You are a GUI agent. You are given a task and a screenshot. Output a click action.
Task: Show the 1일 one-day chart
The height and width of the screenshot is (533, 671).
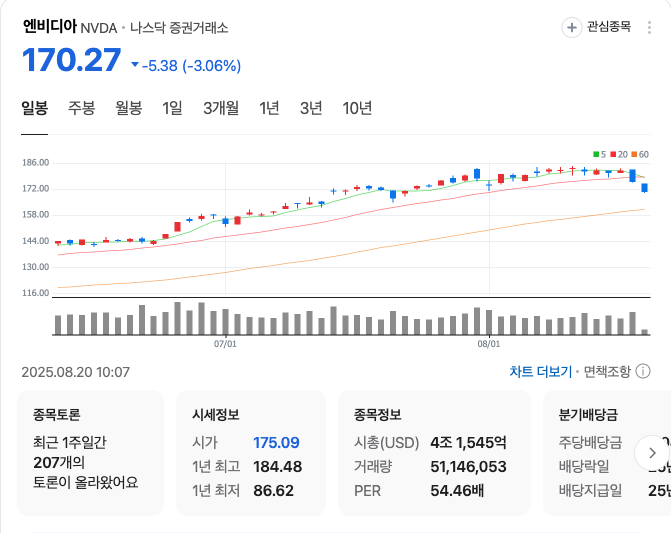pyautogui.click(x=172, y=108)
